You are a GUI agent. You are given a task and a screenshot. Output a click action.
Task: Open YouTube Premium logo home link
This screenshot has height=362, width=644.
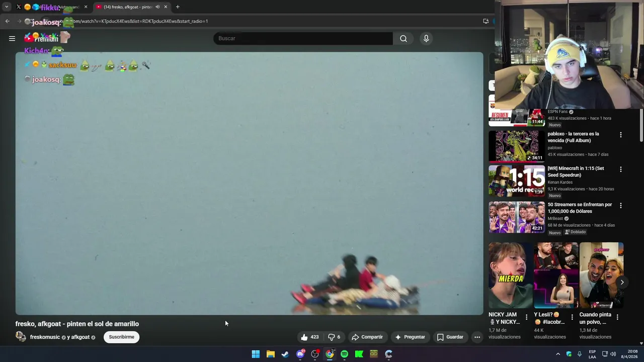(41, 38)
